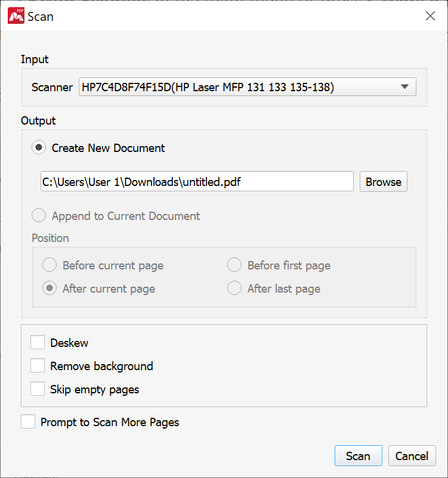Start scanning with the Scan button

[358, 455]
